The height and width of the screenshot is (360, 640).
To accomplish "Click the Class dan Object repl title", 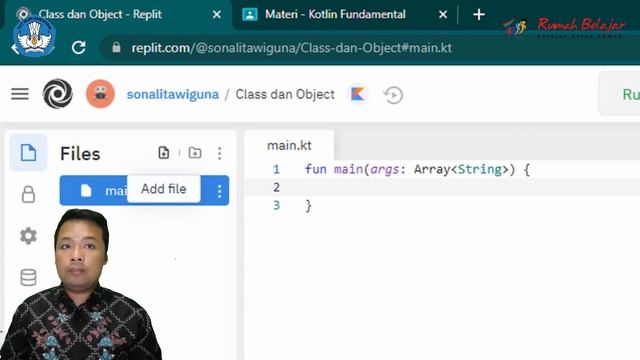I will [285, 94].
